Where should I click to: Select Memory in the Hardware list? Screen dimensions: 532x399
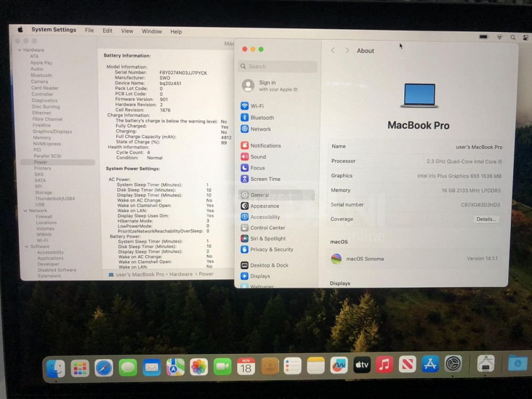point(42,138)
